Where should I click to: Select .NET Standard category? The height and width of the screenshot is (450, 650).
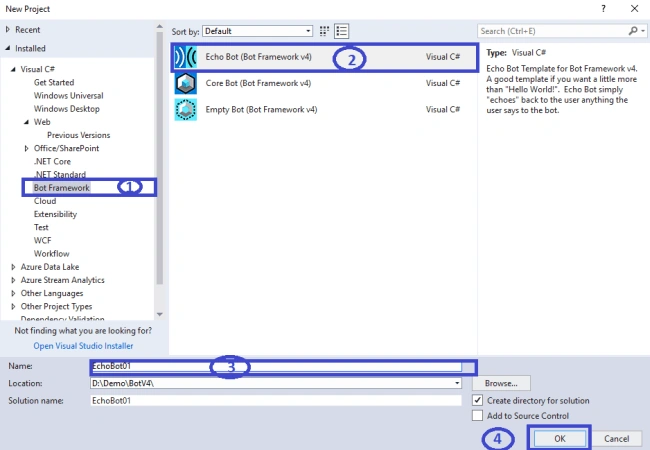coord(60,174)
